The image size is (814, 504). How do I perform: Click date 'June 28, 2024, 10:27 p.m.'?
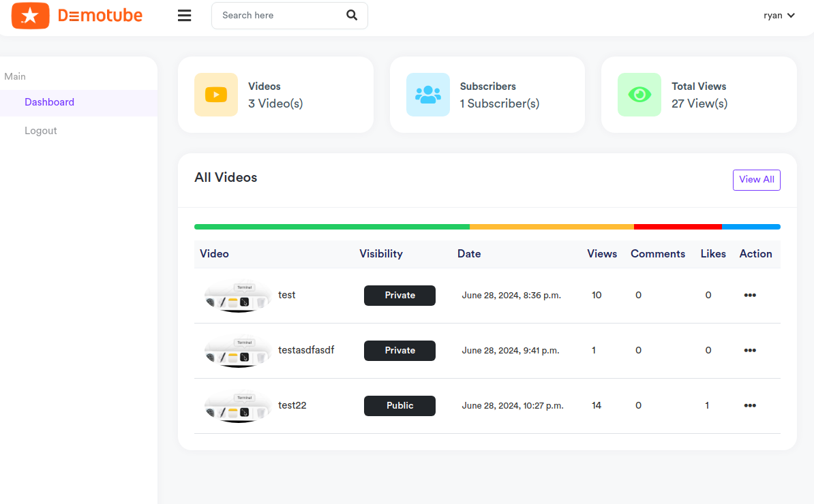[513, 405]
